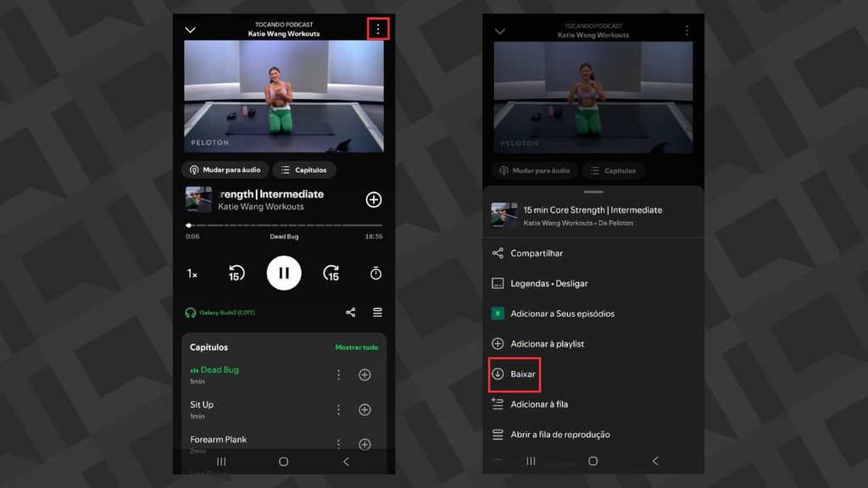Switch to audio via Mudar para áudio
Viewport: 868px width, 488px height.
(225, 169)
